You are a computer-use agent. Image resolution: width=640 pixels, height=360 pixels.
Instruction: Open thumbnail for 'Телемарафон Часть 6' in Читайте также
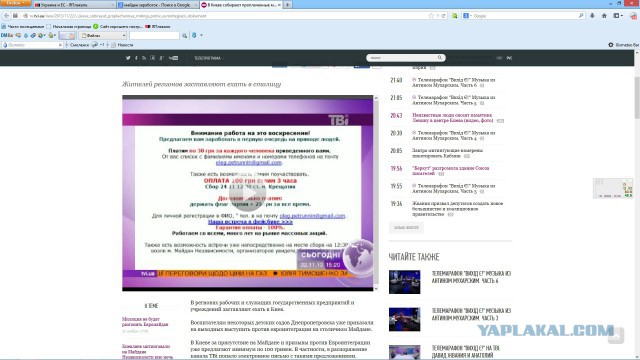click(x=404, y=282)
